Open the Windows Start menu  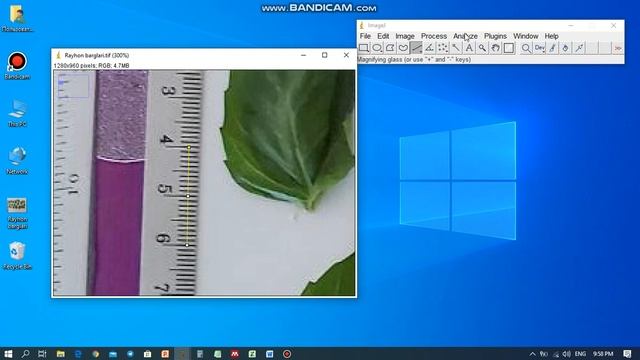pyautogui.click(x=8, y=353)
